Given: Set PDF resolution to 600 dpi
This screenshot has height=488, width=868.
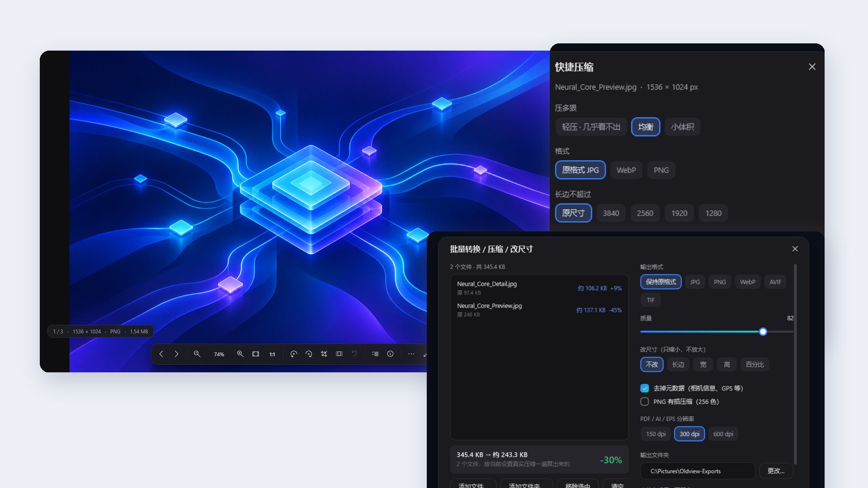Looking at the screenshot, I should 723,434.
